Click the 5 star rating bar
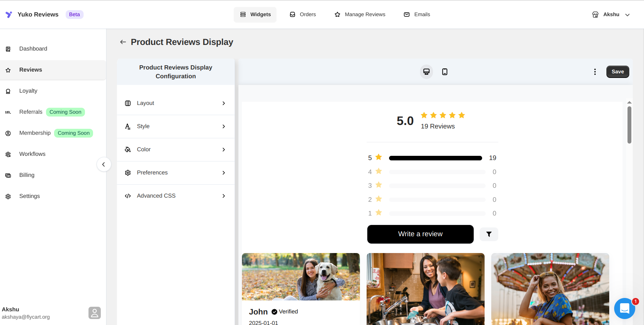This screenshot has width=644, height=325. [x=435, y=158]
